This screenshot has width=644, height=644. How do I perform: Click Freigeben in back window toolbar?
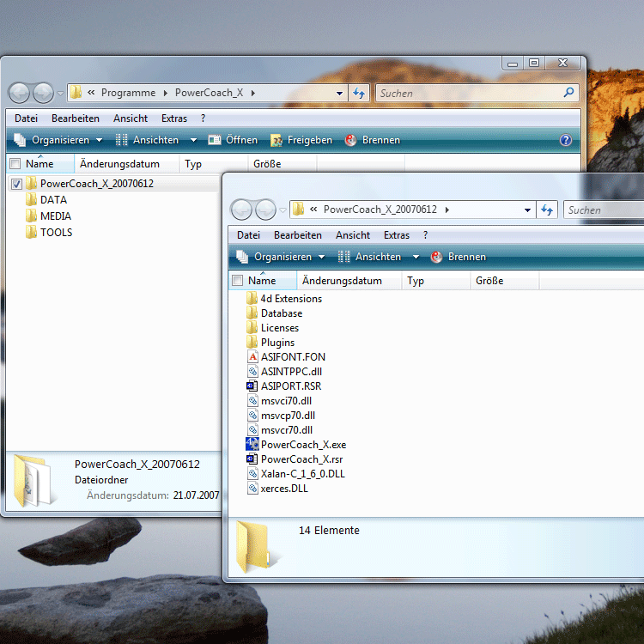tap(301, 140)
